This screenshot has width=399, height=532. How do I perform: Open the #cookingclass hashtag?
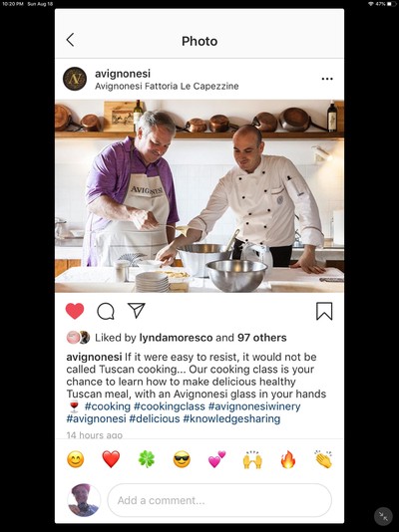point(170,406)
